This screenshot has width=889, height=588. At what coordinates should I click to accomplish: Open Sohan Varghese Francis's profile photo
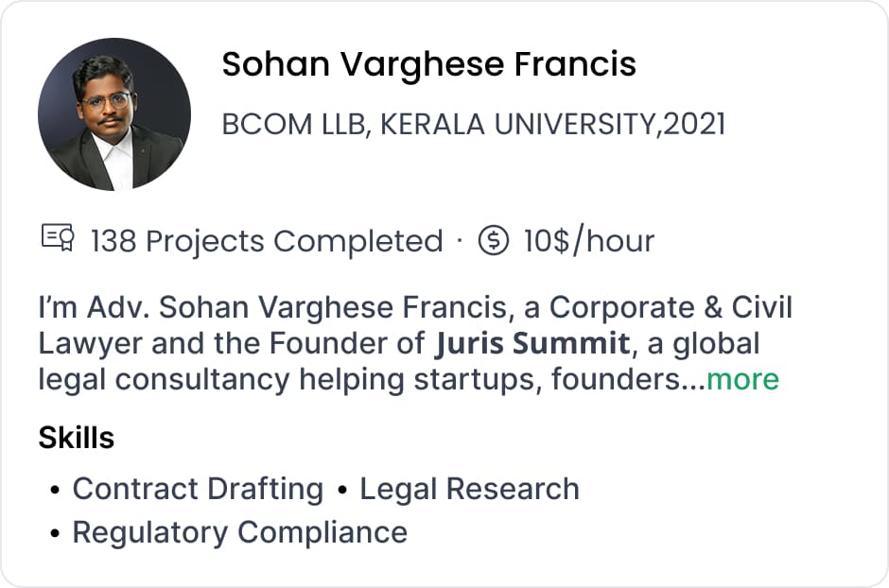pyautogui.click(x=114, y=114)
